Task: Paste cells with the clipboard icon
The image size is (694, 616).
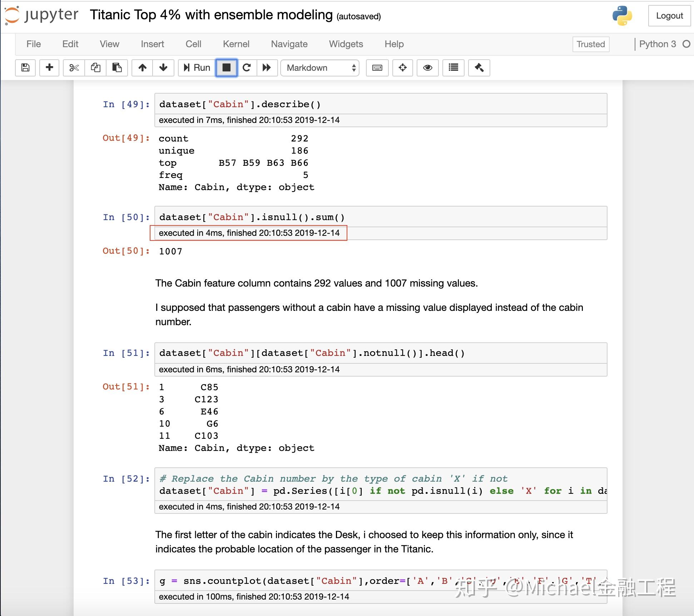Action: click(x=117, y=68)
